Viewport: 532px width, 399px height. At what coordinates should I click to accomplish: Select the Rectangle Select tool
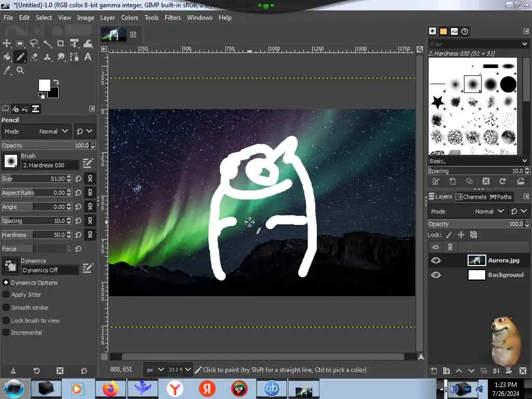(x=20, y=44)
